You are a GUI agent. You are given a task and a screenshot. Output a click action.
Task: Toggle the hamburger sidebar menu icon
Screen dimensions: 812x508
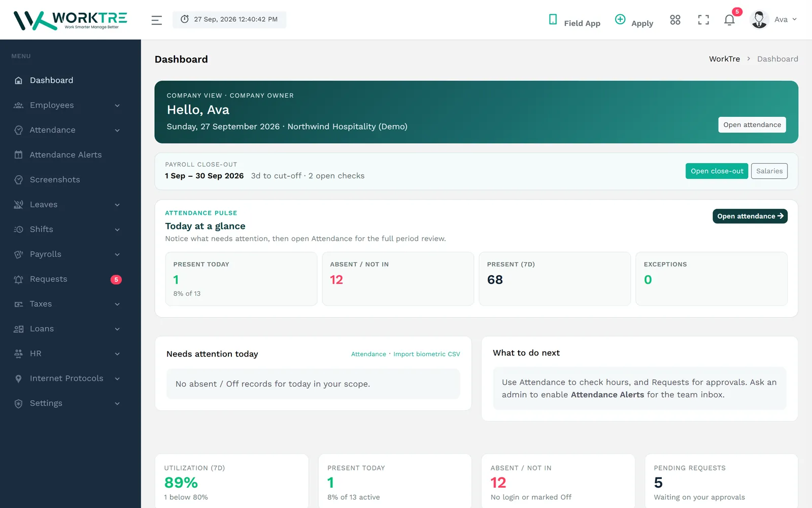[x=156, y=20]
